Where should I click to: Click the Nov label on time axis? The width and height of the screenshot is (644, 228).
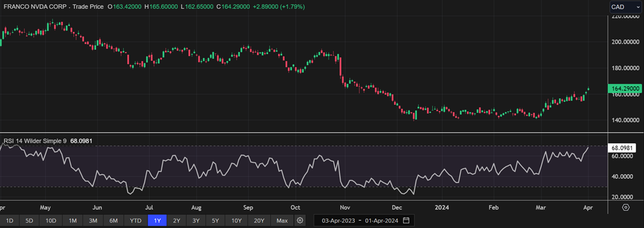(345, 207)
